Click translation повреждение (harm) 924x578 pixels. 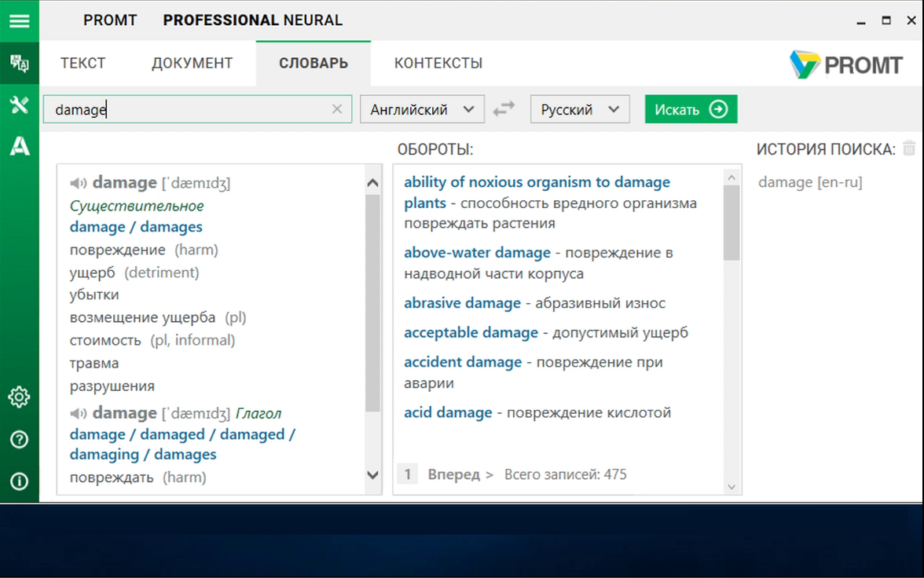[144, 250]
